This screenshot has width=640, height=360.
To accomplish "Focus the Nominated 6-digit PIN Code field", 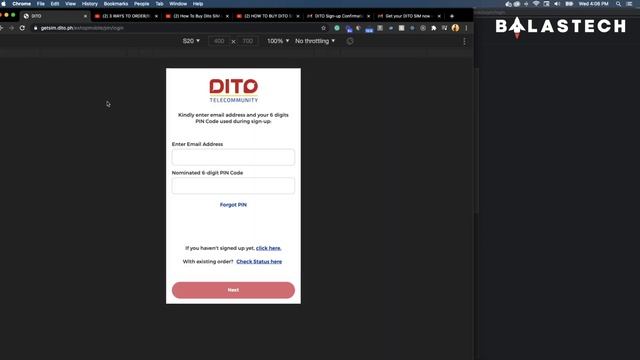I will tap(233, 186).
